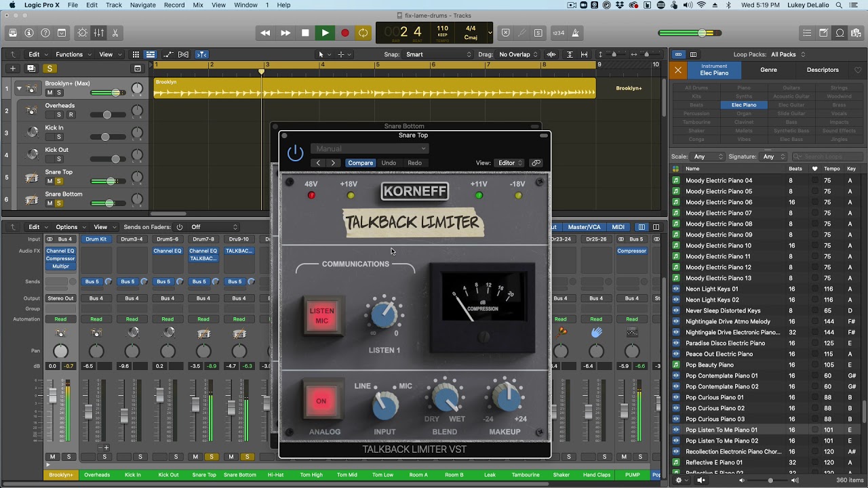Toggle the yellow global Solo S button
Image resolution: width=868 pixels, height=488 pixels.
point(50,68)
